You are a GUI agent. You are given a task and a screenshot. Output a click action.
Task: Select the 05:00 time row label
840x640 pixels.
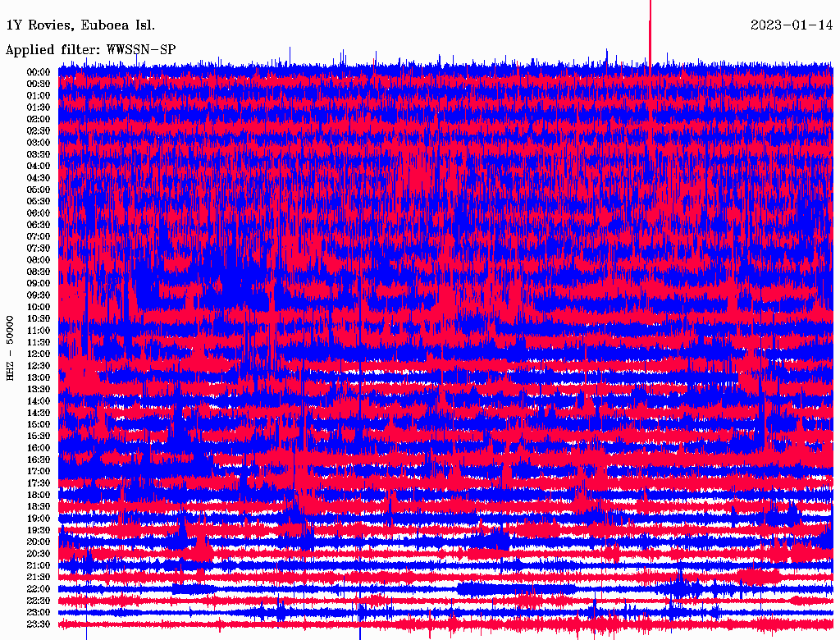38,190
